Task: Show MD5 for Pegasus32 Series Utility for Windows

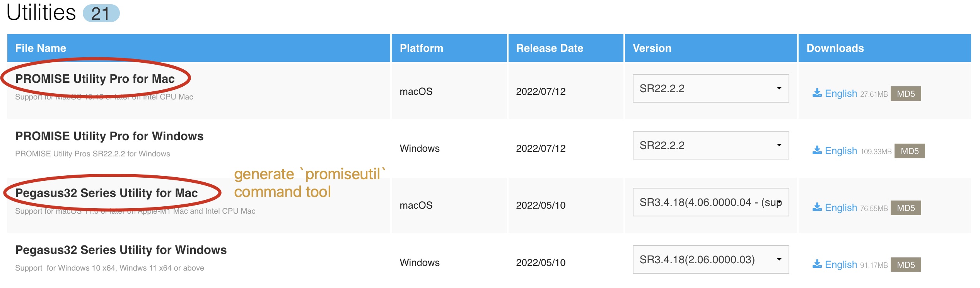Action: pyautogui.click(x=906, y=265)
